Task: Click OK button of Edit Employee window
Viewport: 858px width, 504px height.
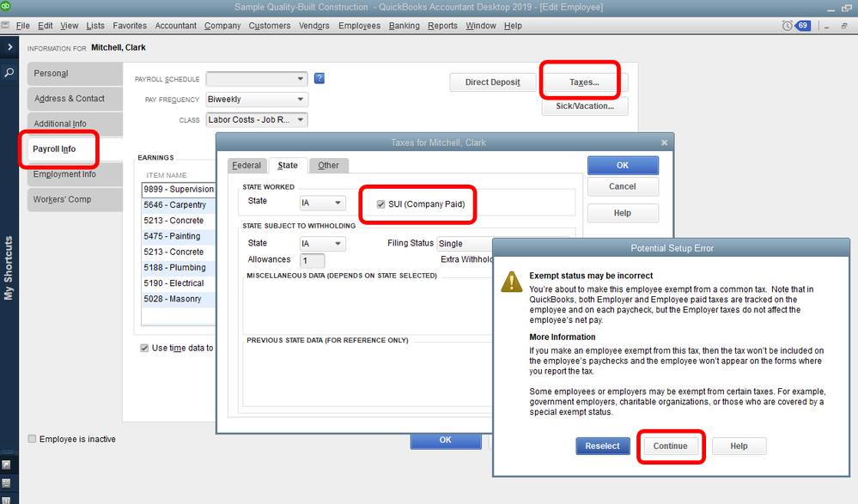Action: (446, 440)
